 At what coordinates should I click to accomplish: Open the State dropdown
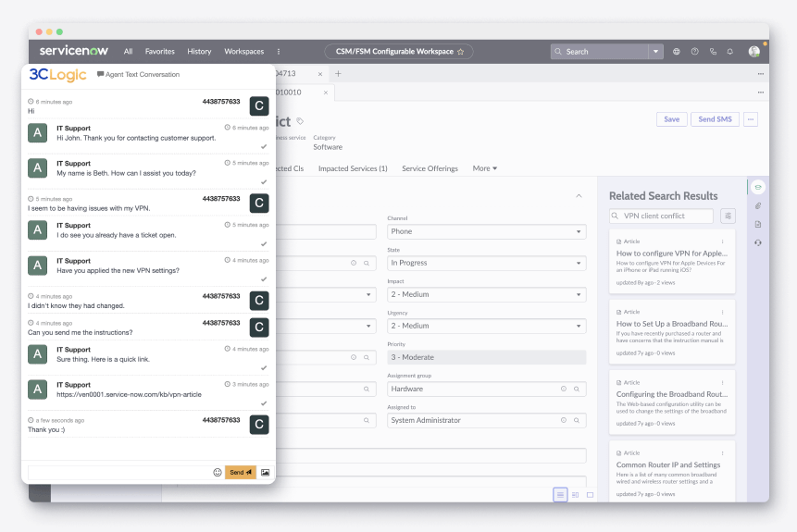[486, 263]
